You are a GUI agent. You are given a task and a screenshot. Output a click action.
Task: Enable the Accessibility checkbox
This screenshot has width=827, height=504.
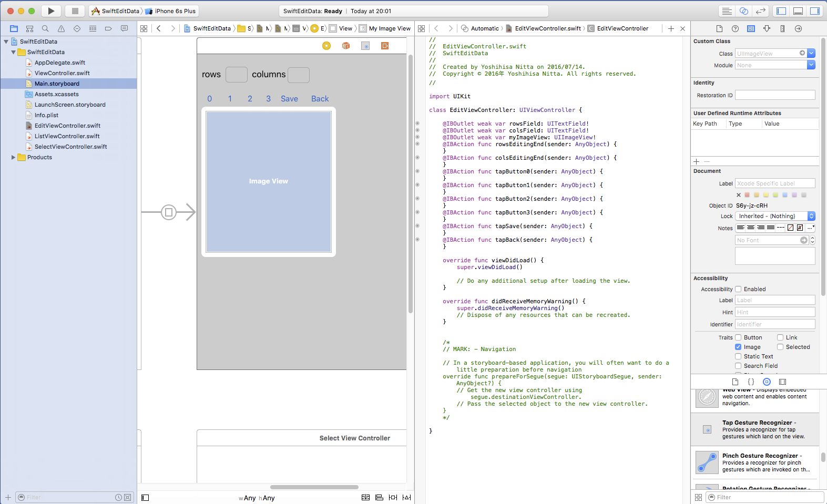coord(738,289)
